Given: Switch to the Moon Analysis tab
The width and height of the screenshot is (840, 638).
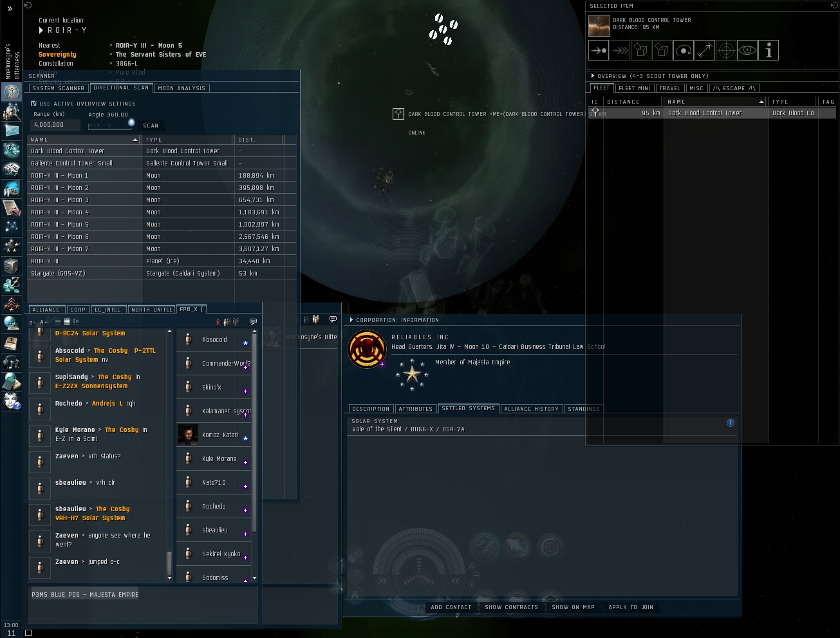Looking at the screenshot, I should tap(182, 88).
